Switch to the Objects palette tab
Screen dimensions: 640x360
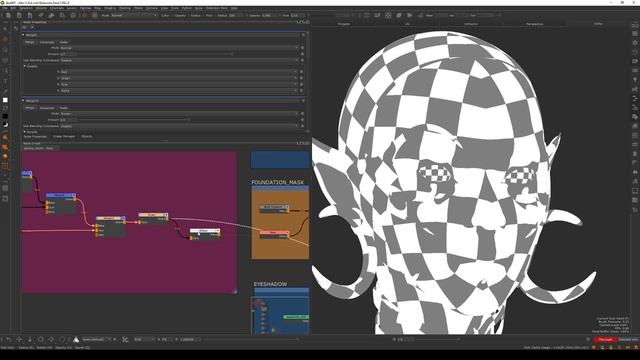[87, 136]
